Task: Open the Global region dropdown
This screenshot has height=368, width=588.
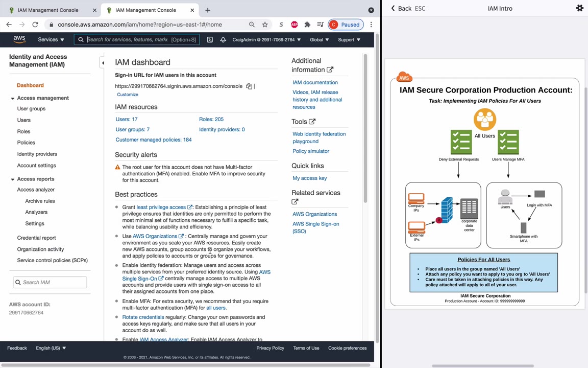Action: (x=319, y=39)
